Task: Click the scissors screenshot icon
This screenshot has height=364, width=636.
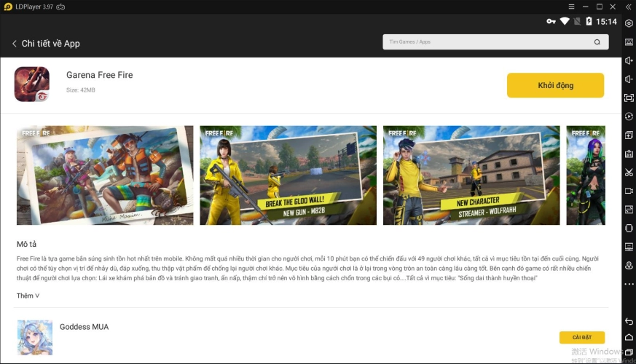Action: 629,173
